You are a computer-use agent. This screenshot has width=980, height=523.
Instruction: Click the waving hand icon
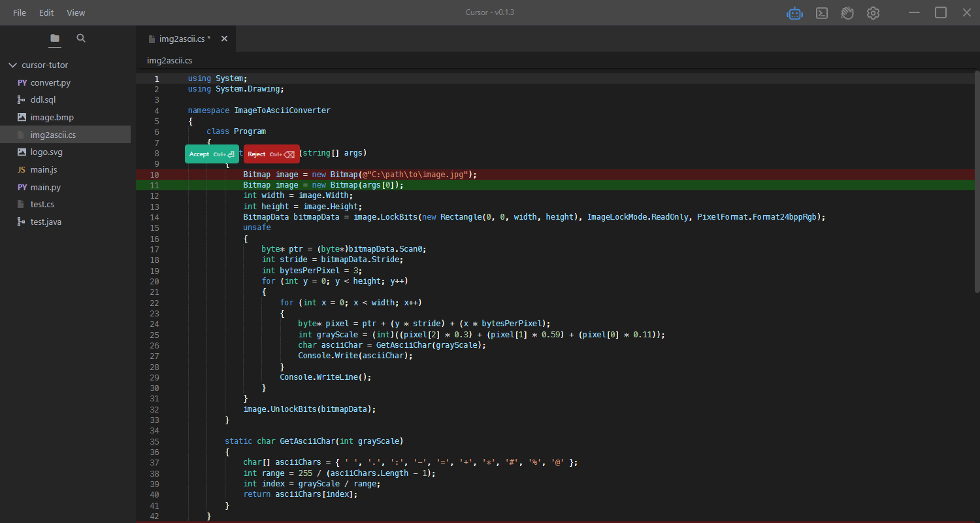847,13
